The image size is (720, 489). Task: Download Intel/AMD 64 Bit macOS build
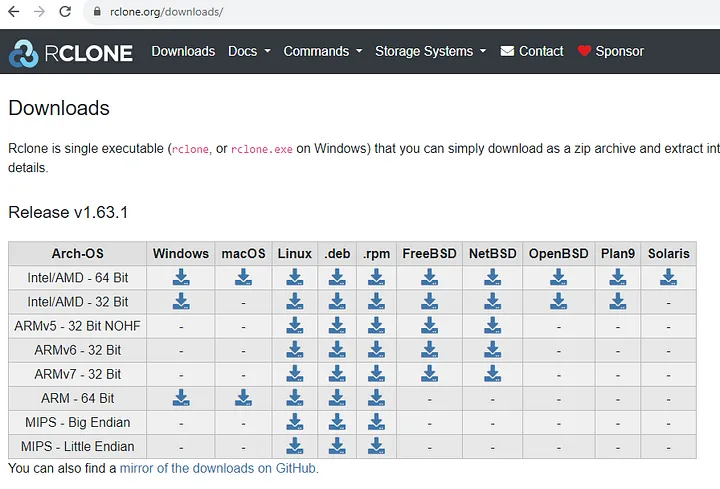(243, 277)
